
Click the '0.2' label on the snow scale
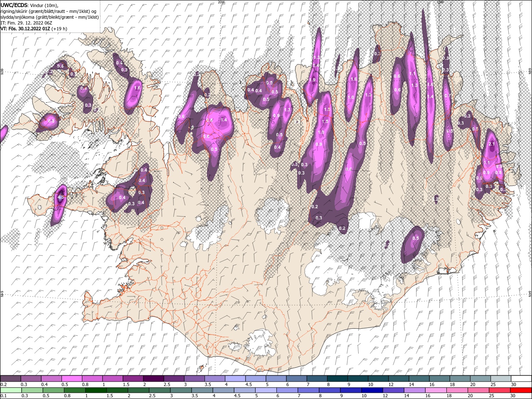click(4, 384)
